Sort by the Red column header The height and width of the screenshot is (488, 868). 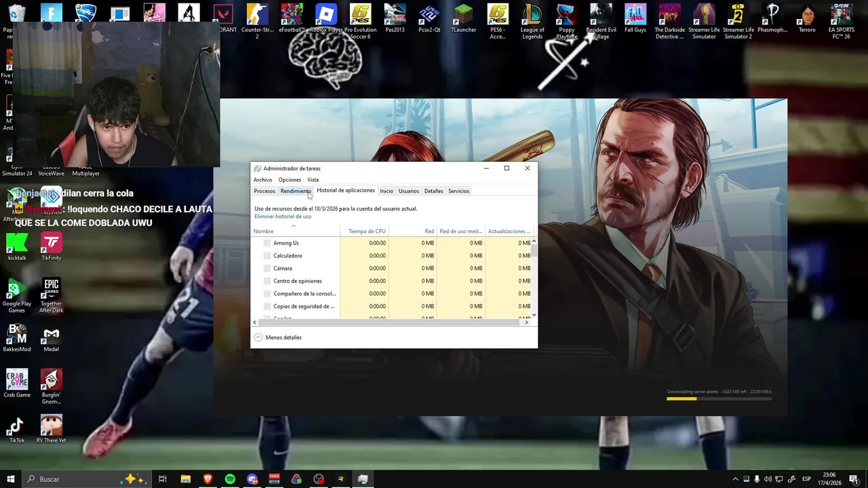tap(412, 231)
